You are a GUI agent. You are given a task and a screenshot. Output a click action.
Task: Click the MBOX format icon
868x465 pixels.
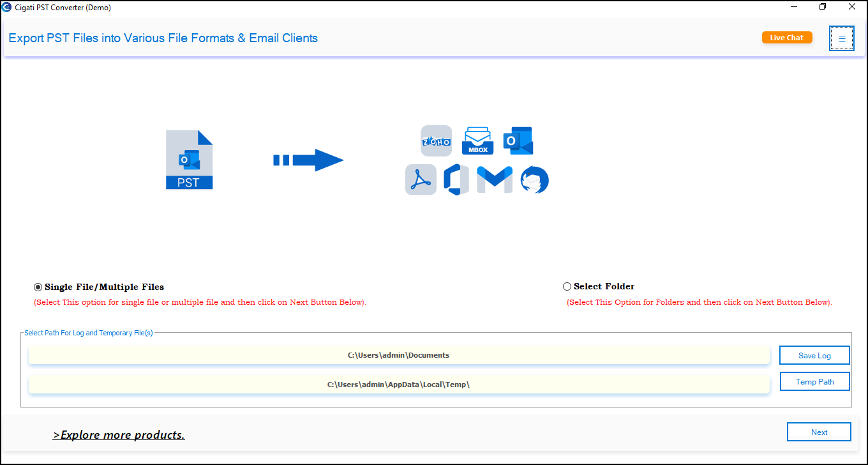point(478,141)
